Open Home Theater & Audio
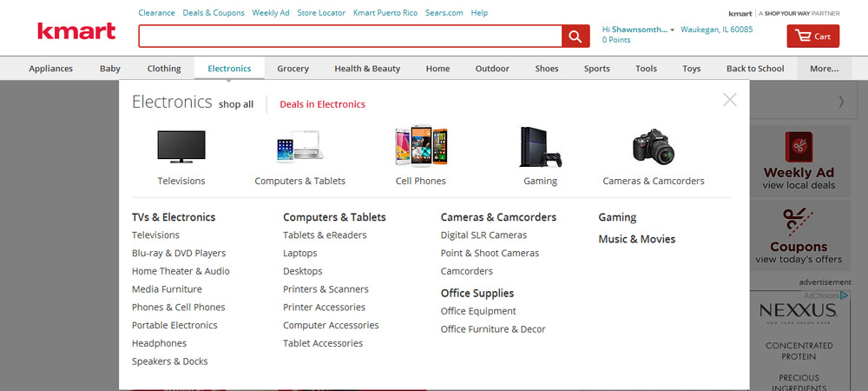 pyautogui.click(x=181, y=271)
